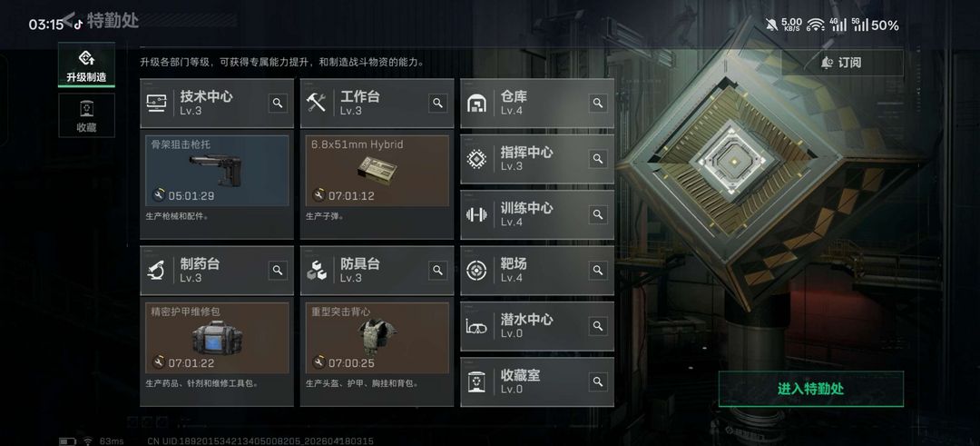Click magnifier icon beside 靶场
Image resolution: width=980 pixels, height=446 pixels.
click(x=598, y=270)
